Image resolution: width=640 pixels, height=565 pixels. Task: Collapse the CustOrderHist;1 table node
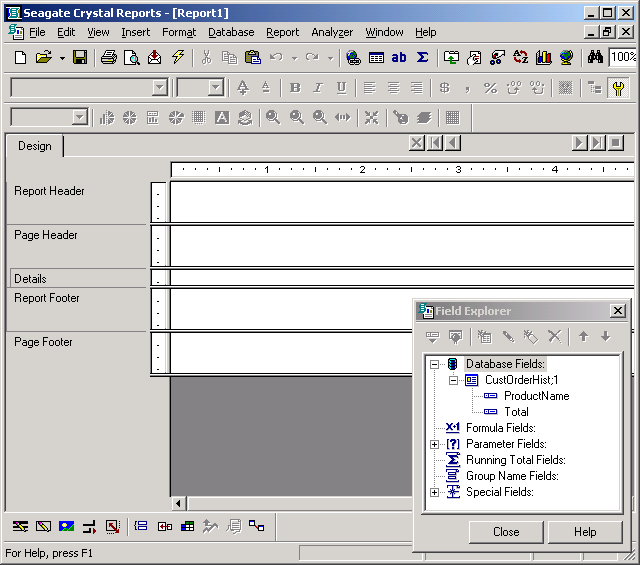click(x=453, y=380)
